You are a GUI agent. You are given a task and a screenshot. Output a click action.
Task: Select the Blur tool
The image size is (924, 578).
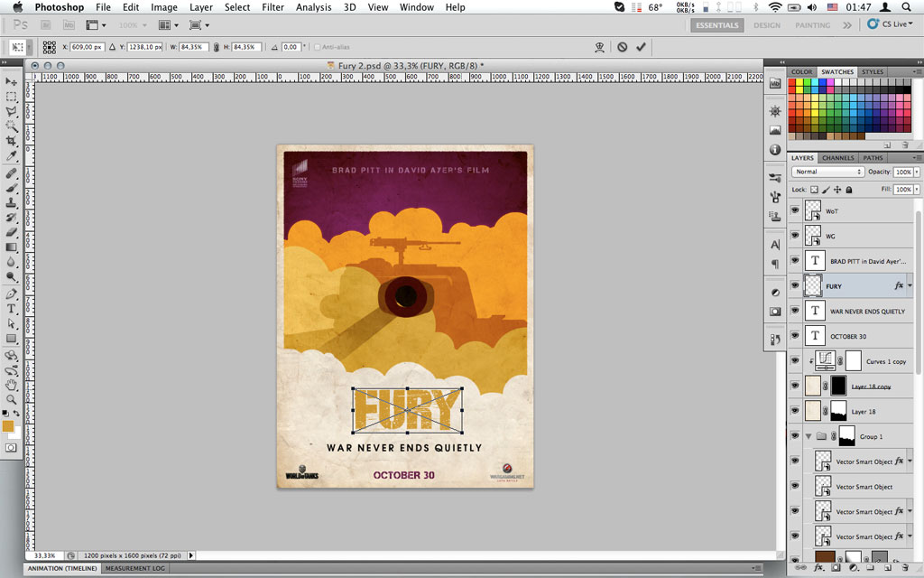[x=11, y=261]
